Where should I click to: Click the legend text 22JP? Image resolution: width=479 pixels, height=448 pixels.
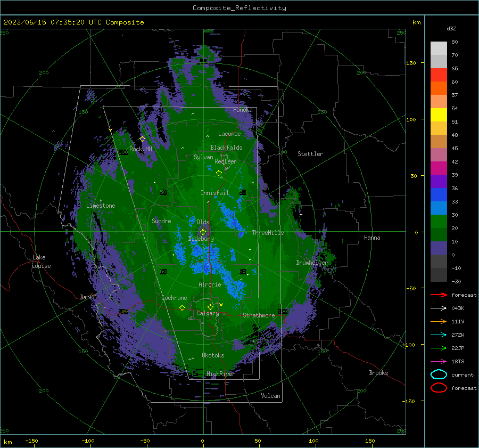coord(458,348)
